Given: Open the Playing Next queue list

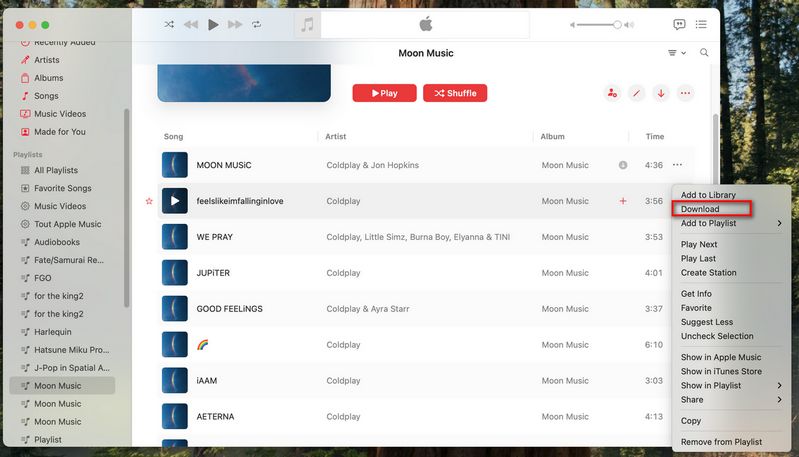Looking at the screenshot, I should click(701, 24).
